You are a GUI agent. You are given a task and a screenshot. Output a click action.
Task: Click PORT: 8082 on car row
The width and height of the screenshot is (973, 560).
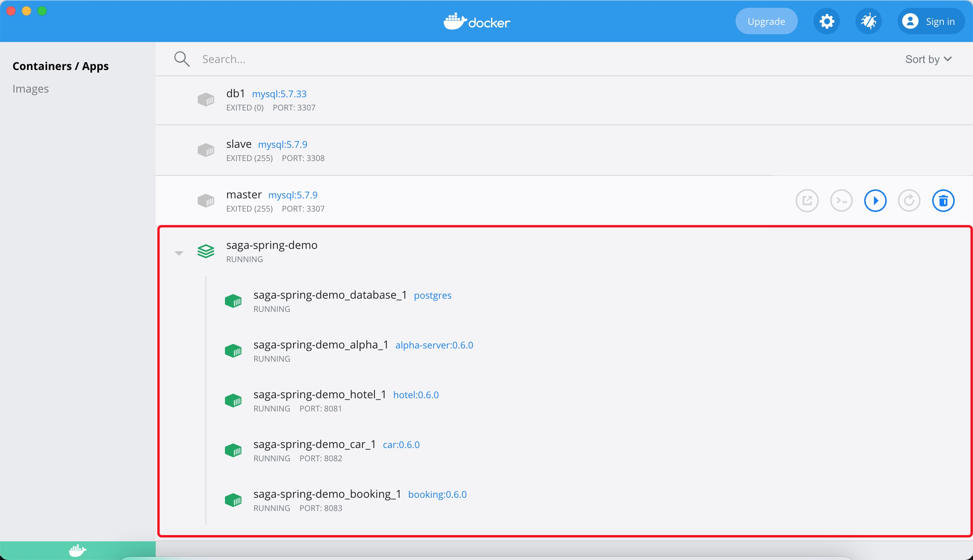click(321, 458)
